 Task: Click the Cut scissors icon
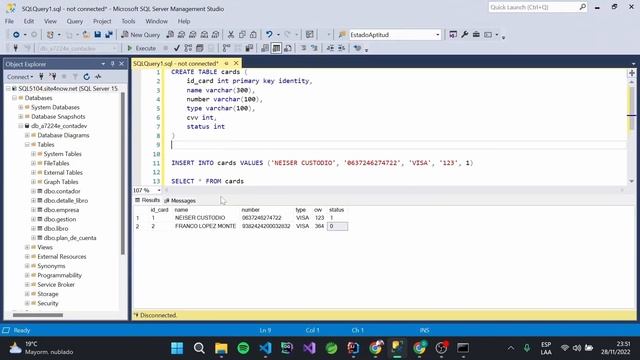point(231,35)
